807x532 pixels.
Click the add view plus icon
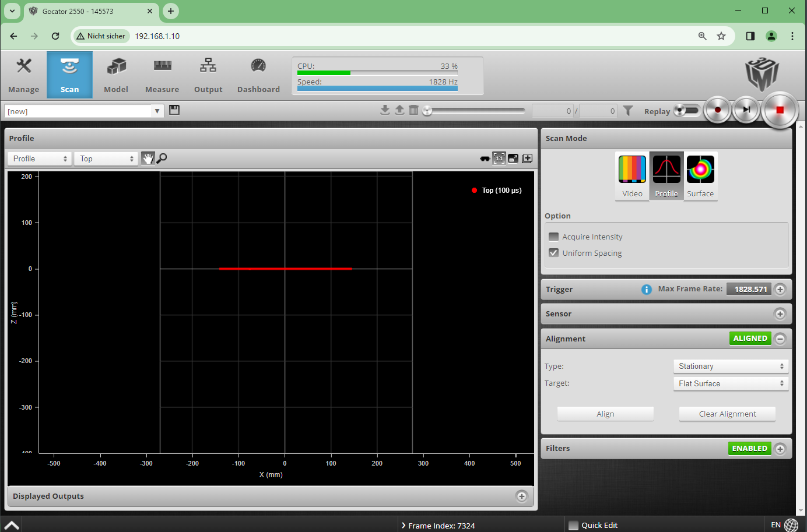pyautogui.click(x=527, y=158)
